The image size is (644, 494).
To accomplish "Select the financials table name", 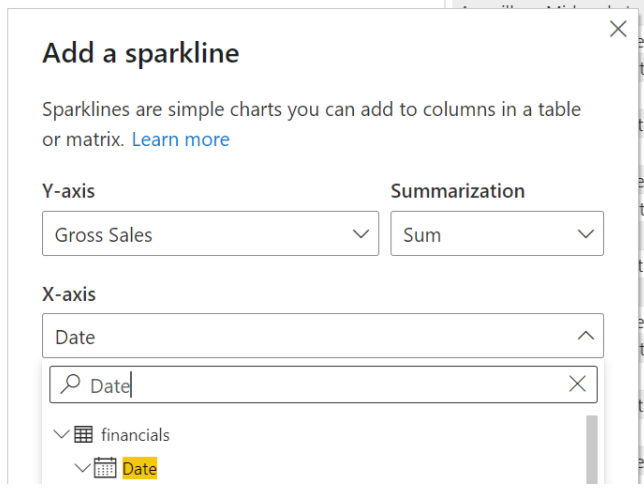I will [x=135, y=435].
